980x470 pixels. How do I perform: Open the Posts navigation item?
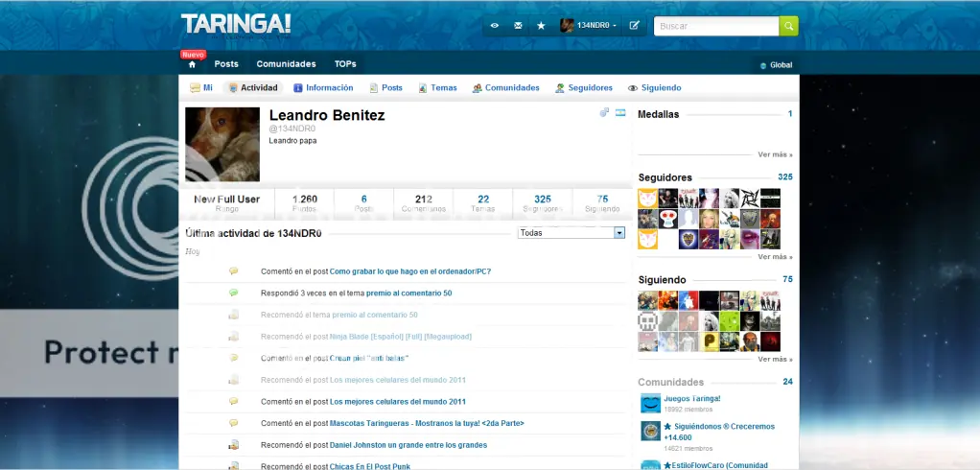(226, 63)
